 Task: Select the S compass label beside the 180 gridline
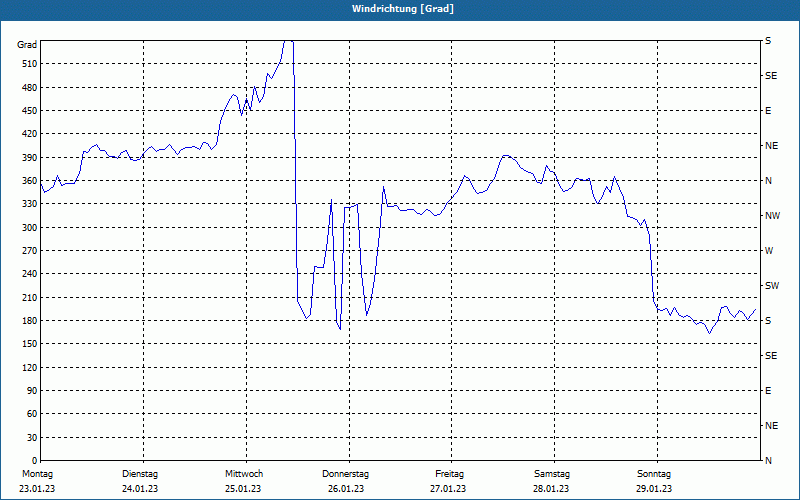click(768, 321)
